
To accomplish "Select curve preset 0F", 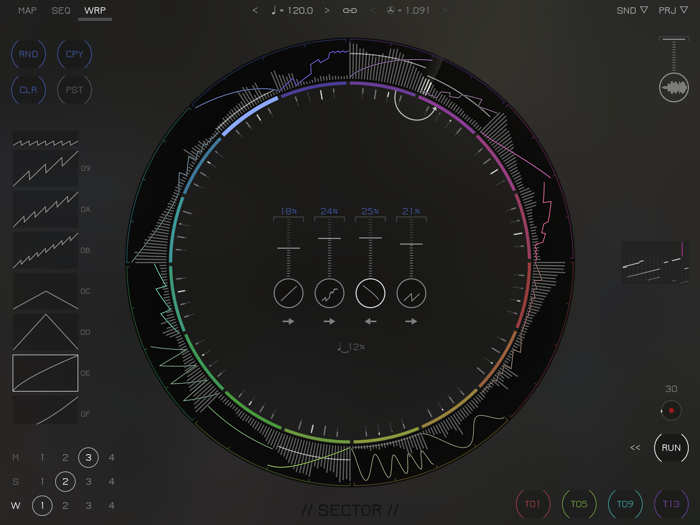I will pos(46,410).
